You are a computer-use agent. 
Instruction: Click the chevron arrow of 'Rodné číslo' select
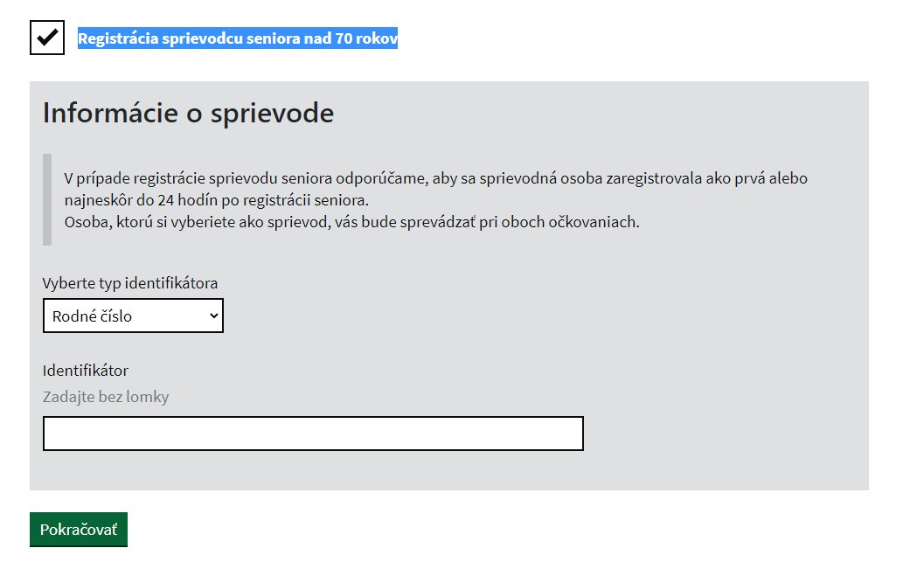[213, 316]
